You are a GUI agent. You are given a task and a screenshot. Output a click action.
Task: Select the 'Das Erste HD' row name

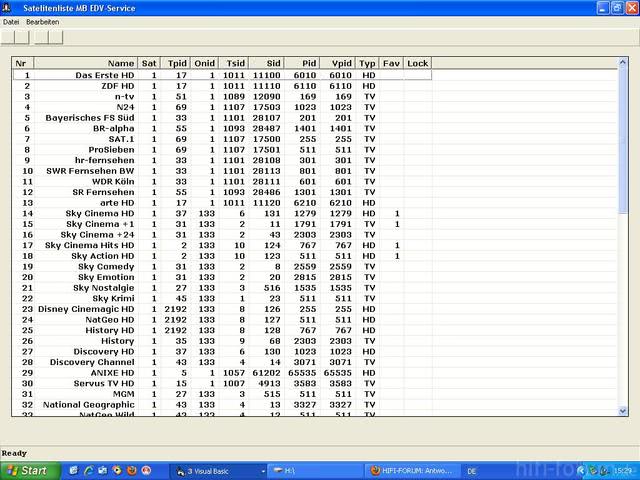104,76
